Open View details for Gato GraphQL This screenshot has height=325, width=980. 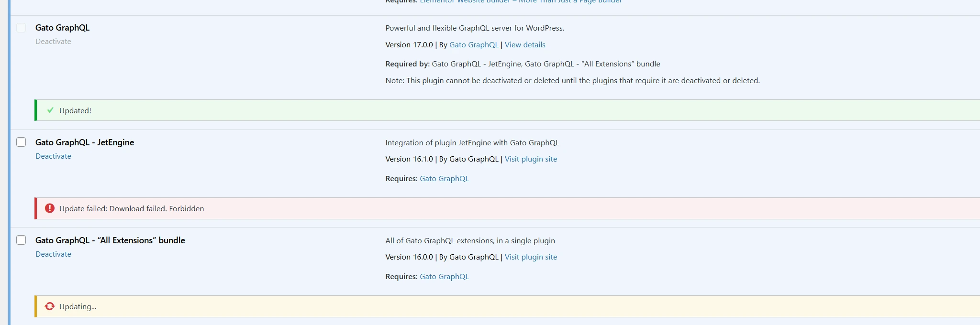pos(525,45)
